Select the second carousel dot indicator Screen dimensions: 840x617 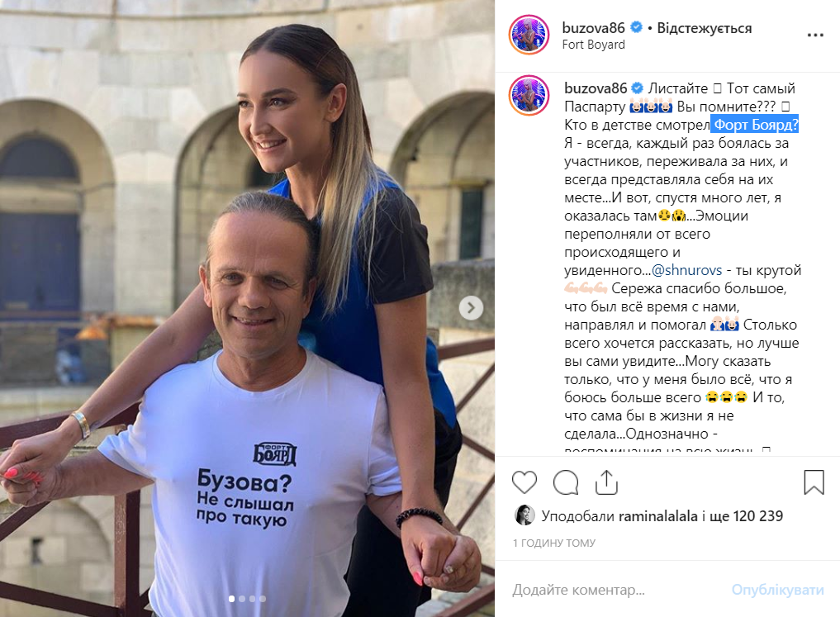242,599
